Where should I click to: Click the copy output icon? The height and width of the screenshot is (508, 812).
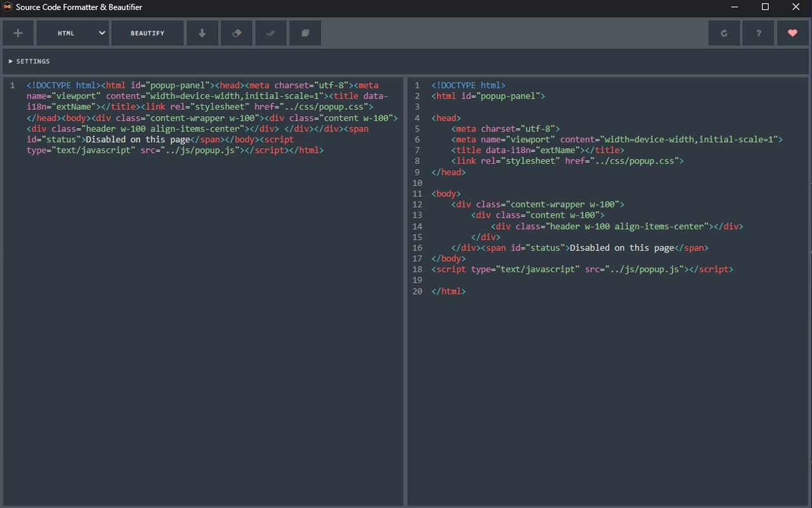305,33
